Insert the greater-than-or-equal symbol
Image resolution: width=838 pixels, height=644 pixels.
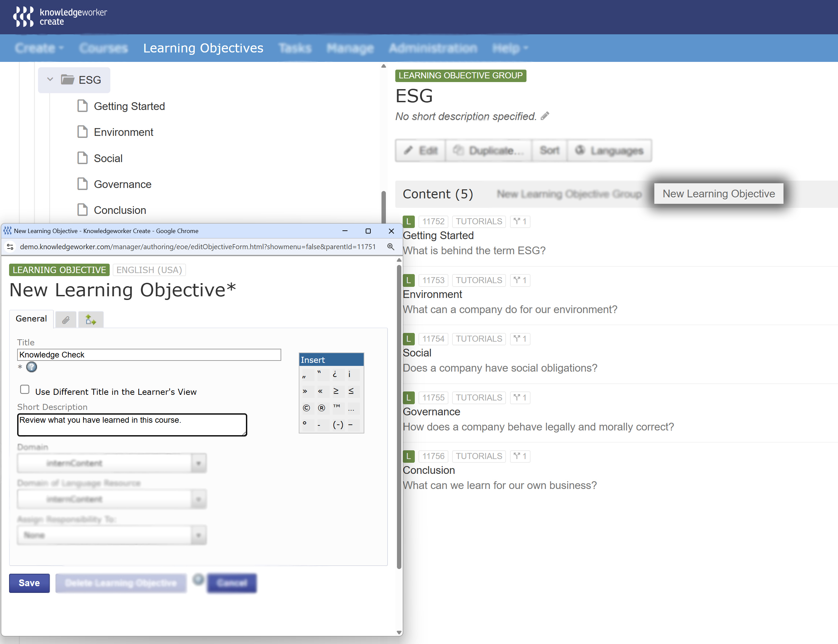336,391
